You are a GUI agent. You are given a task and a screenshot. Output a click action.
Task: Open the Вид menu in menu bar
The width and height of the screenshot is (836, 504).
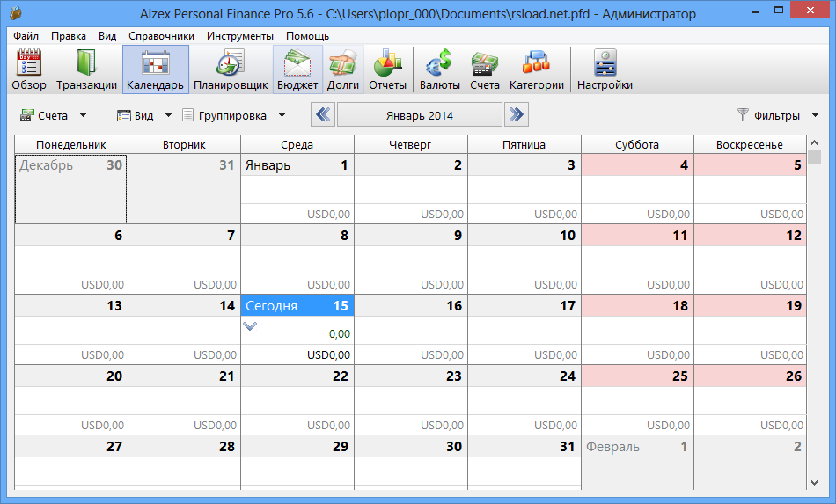[x=107, y=36]
